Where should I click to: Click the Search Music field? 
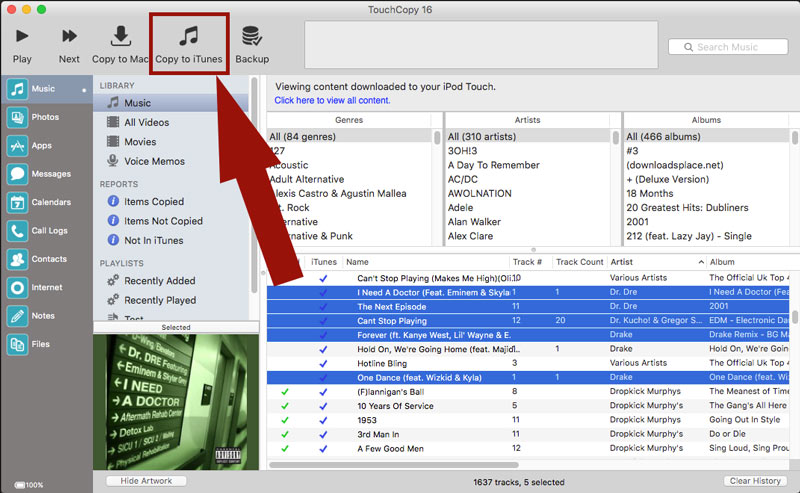[x=728, y=47]
